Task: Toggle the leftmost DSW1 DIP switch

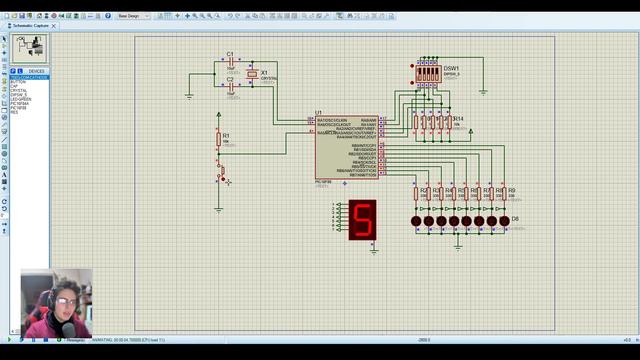Action: [x=420, y=74]
